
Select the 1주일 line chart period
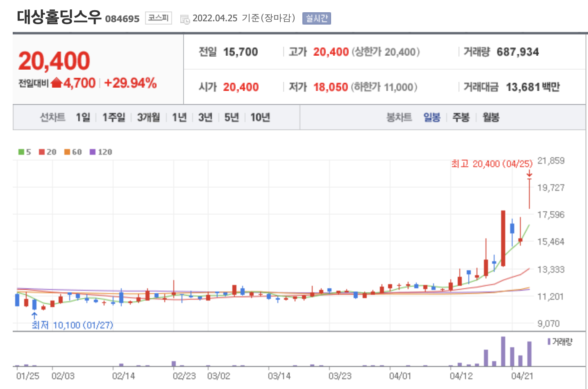114,118
